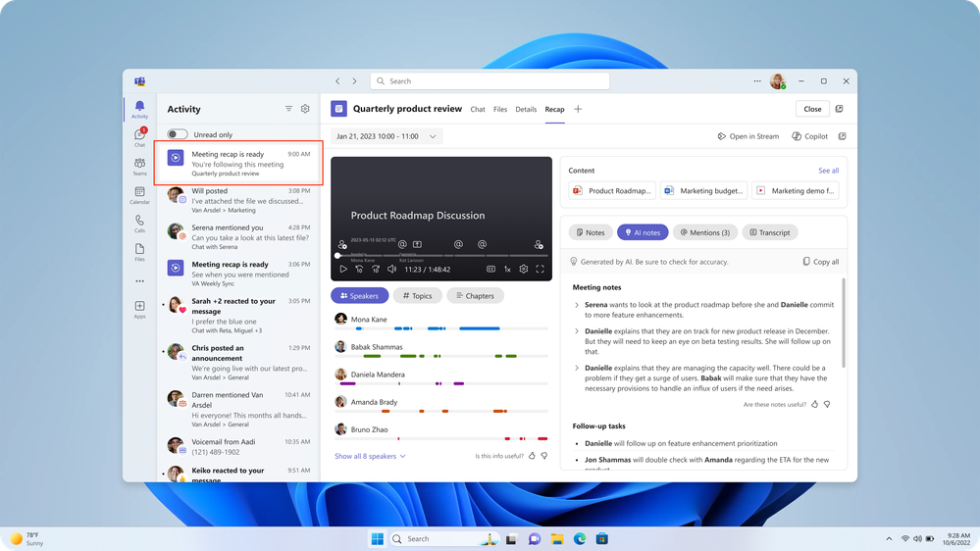Play the meeting recording
The image size is (980, 551).
[343, 270]
